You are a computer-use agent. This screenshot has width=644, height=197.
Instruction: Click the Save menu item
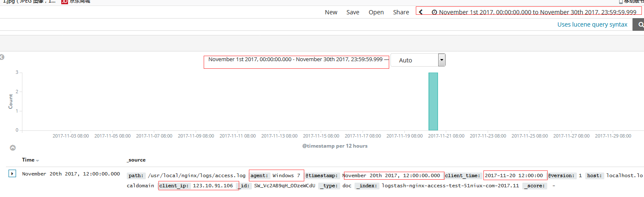tap(353, 12)
